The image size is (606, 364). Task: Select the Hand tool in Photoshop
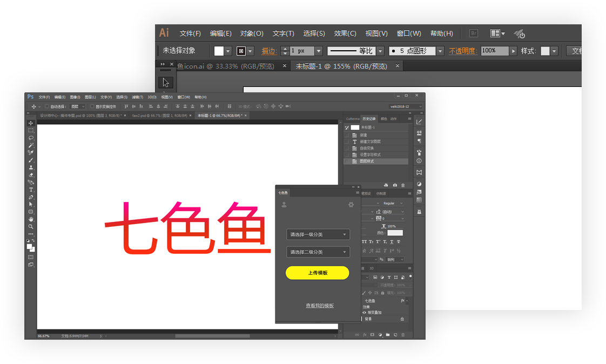[x=31, y=219]
